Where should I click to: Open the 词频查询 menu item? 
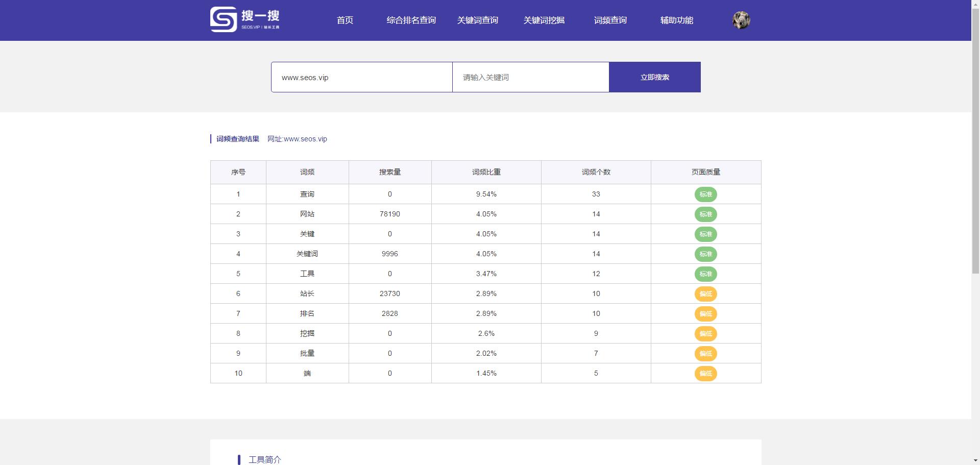coord(610,20)
